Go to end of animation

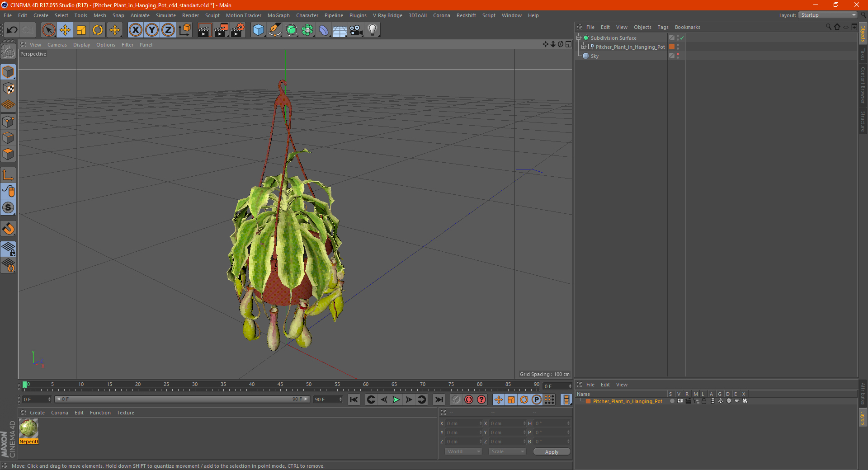coord(439,399)
